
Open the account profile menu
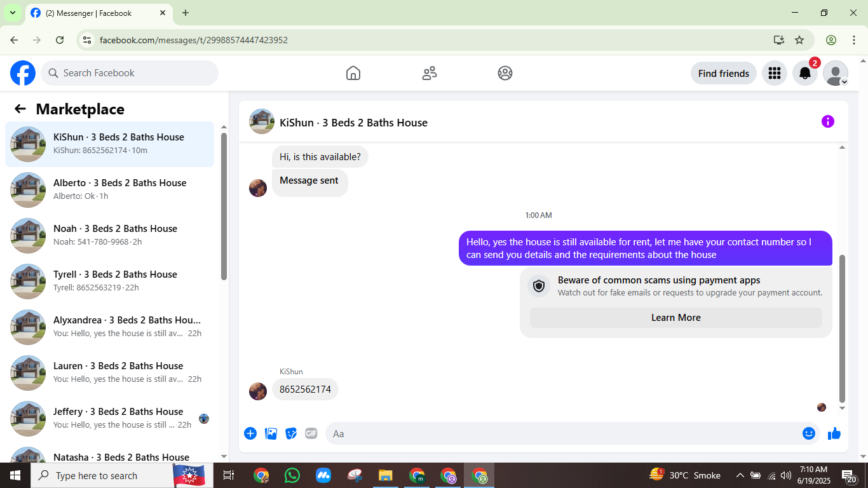tap(835, 73)
